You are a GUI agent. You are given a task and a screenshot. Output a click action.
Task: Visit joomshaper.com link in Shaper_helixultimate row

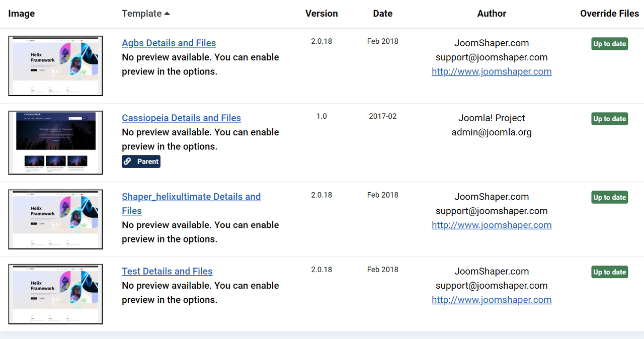(x=492, y=225)
